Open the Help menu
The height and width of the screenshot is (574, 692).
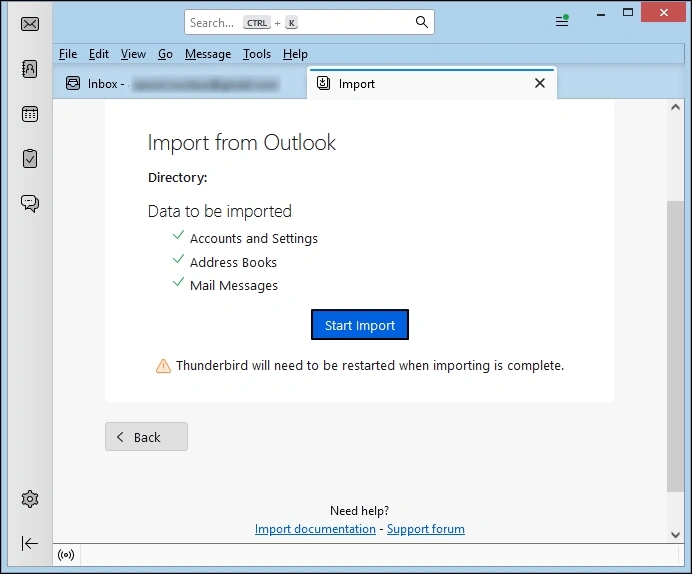(x=295, y=54)
